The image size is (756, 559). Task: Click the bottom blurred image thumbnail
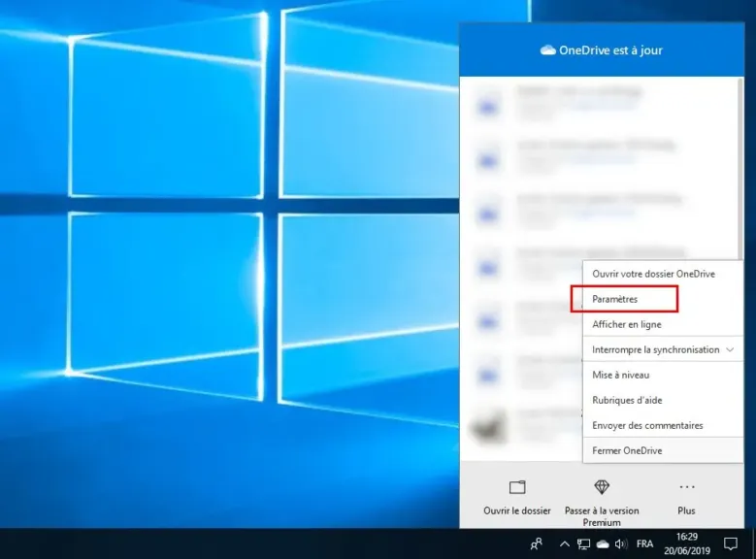tap(489, 427)
